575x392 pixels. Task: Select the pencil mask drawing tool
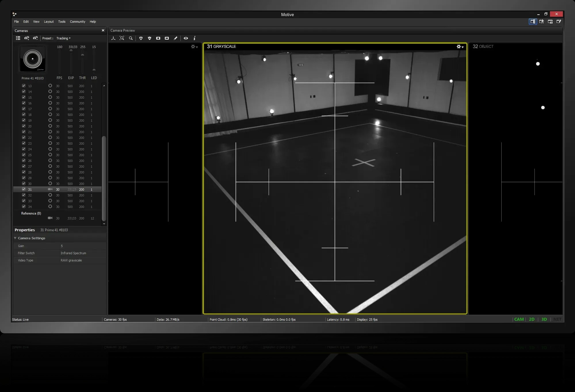175,38
